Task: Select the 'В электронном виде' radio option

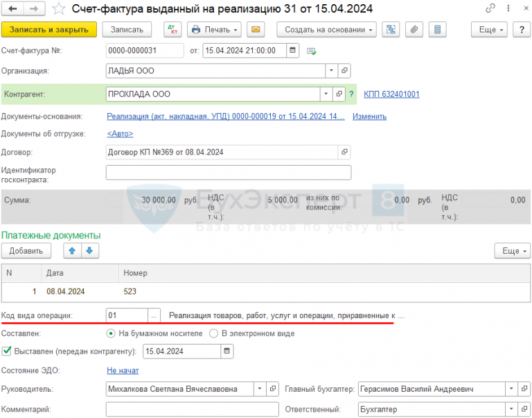Action: (x=213, y=333)
